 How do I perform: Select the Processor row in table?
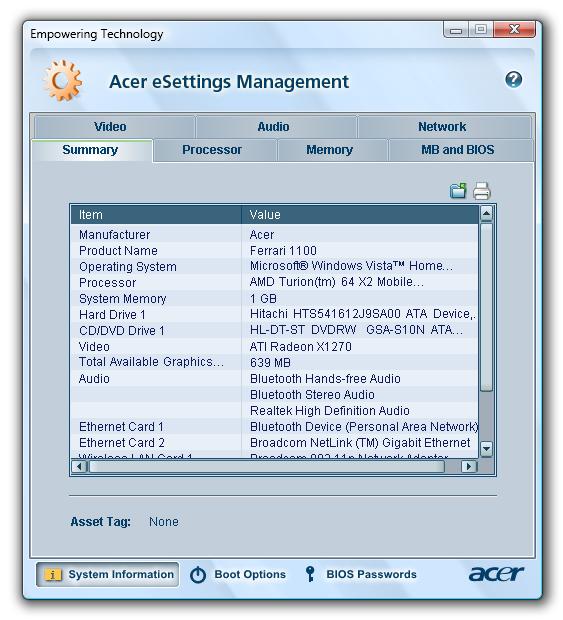coord(274,282)
